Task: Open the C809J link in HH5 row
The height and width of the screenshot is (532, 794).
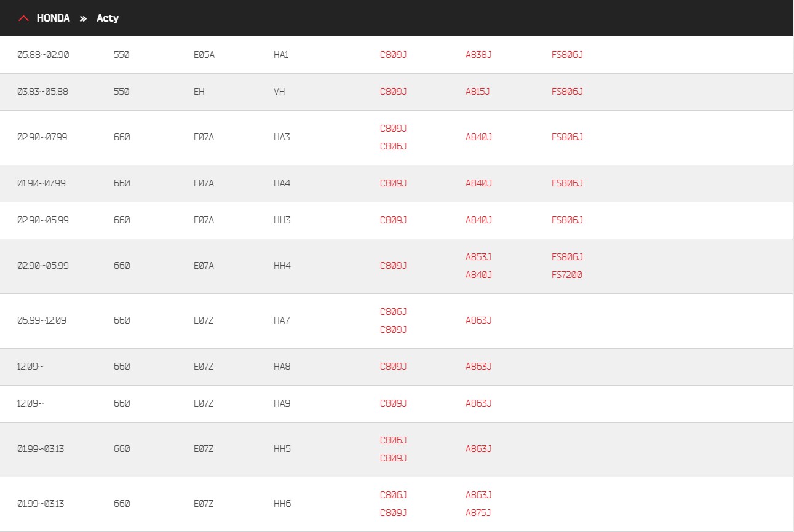Action: 394,458
